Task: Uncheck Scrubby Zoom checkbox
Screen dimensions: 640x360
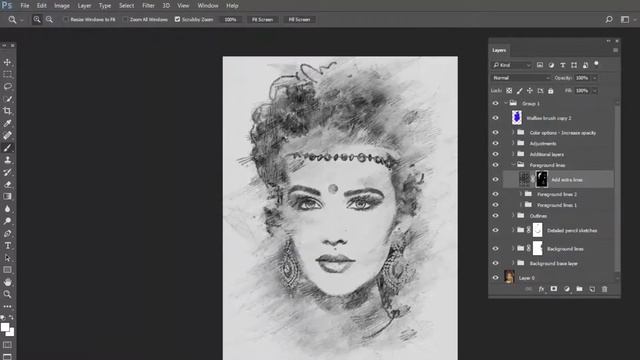Action: click(177, 19)
